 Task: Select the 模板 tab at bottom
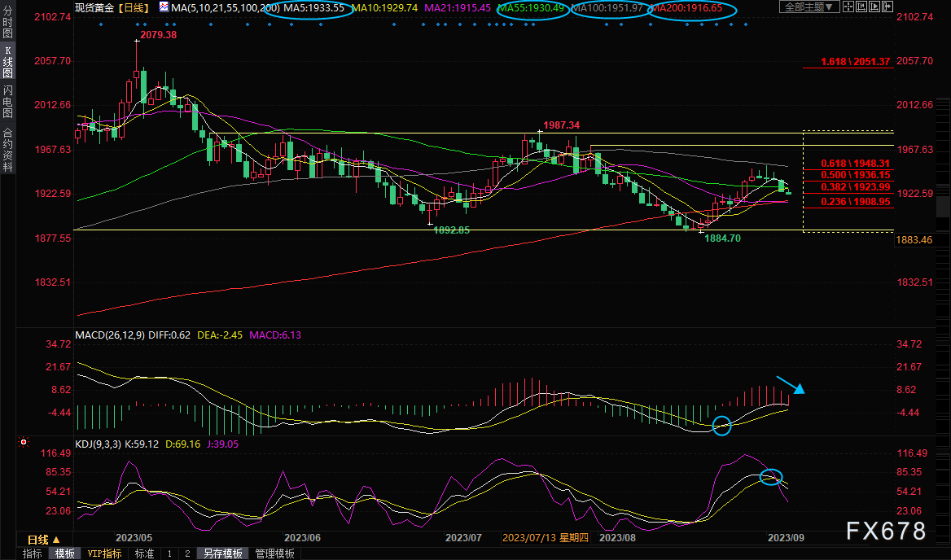click(x=64, y=553)
